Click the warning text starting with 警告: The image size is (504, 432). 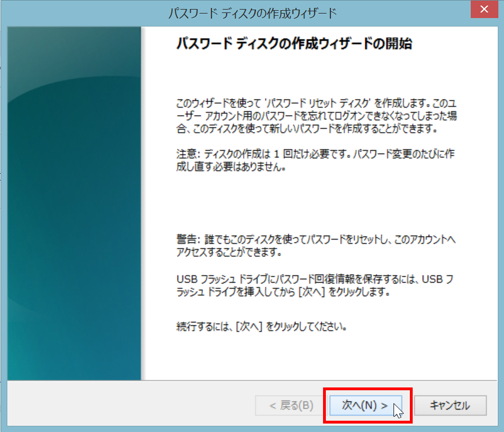pos(316,245)
